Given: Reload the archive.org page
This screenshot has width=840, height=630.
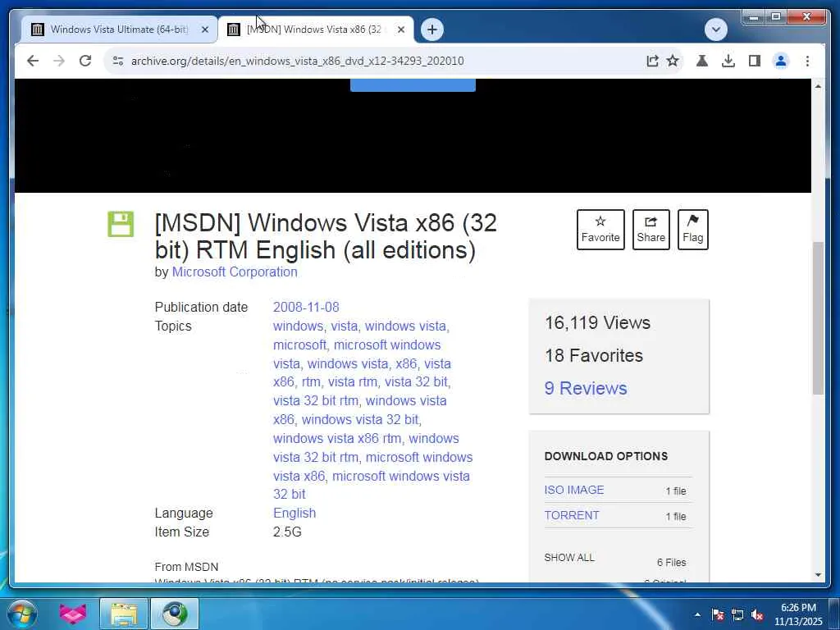Looking at the screenshot, I should click(x=85, y=61).
